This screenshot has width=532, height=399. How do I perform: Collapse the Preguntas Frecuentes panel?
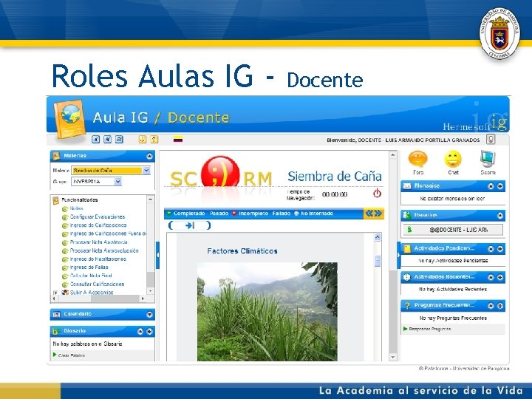491,306
